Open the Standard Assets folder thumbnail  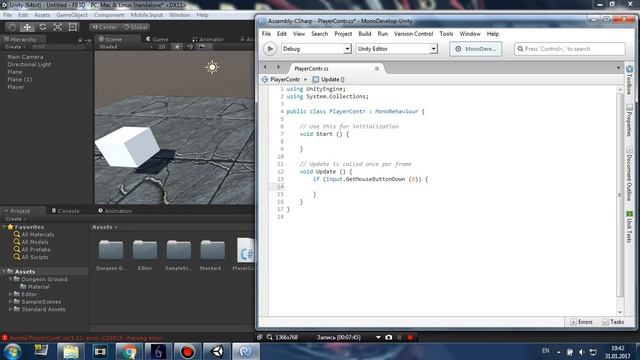click(212, 250)
